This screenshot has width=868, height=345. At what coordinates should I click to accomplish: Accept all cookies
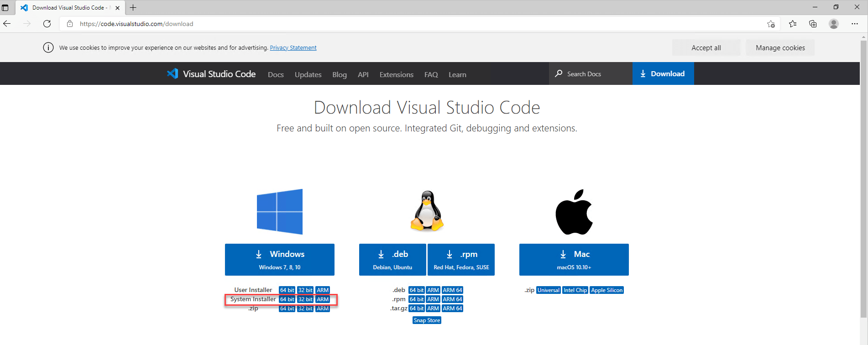click(706, 47)
